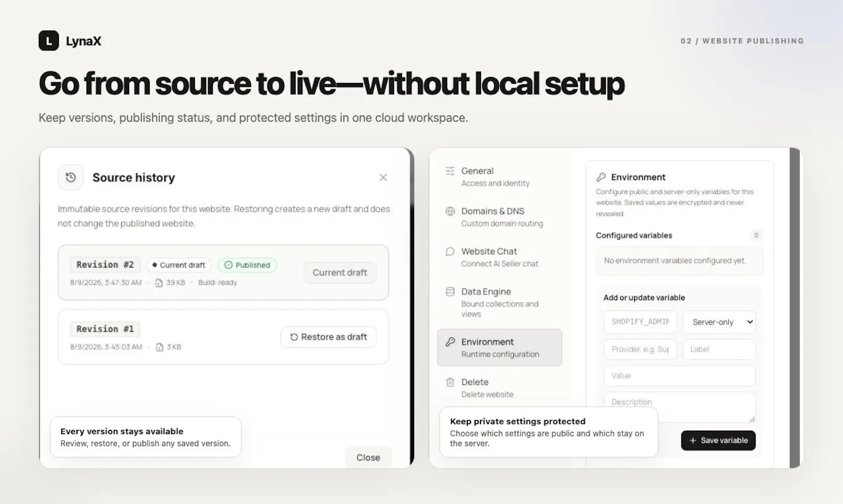
Task: Click the Close button in Source history
Action: point(368,457)
